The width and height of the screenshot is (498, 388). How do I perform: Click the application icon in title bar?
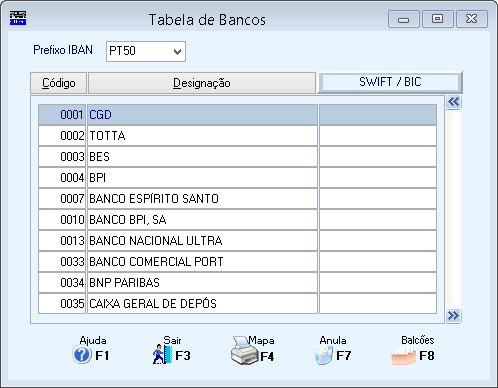pyautogui.click(x=18, y=18)
